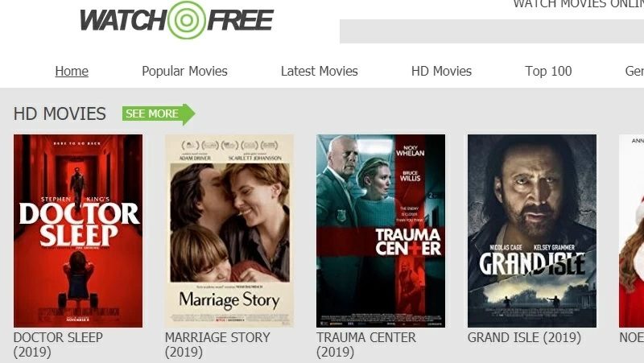Open the Doctor Sleep poster thumbnail
This screenshot has height=363, width=644.
point(78,231)
